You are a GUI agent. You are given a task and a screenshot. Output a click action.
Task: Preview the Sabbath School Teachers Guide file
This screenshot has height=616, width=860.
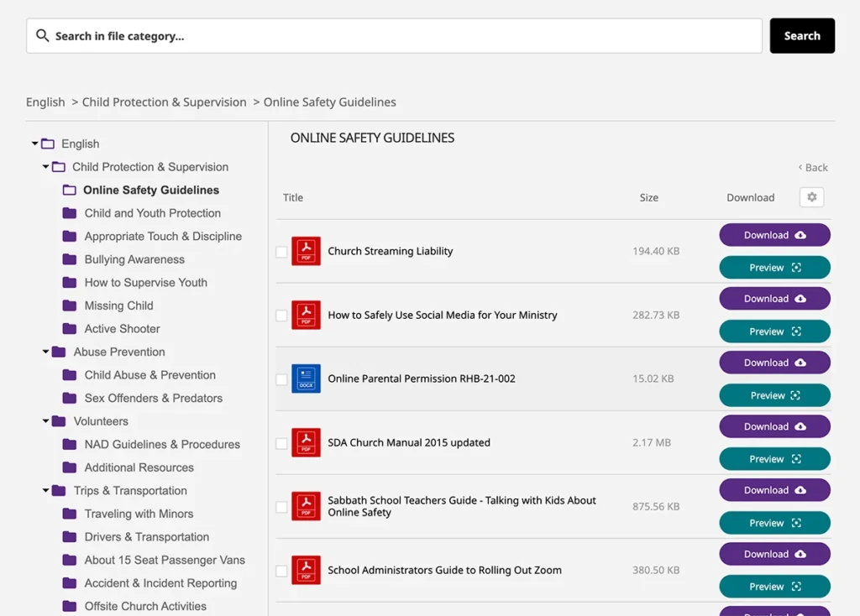point(774,523)
